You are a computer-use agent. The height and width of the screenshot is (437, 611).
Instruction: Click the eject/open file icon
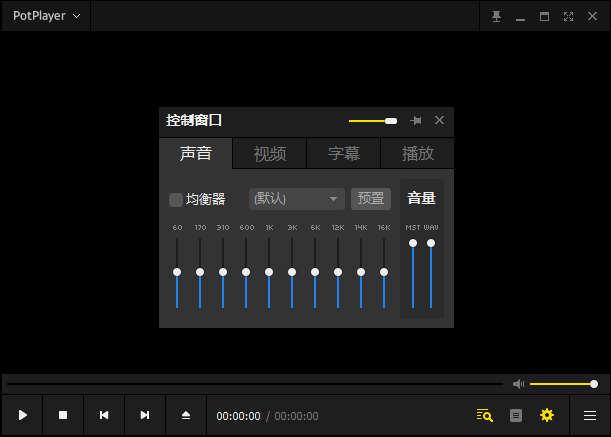[186, 415]
